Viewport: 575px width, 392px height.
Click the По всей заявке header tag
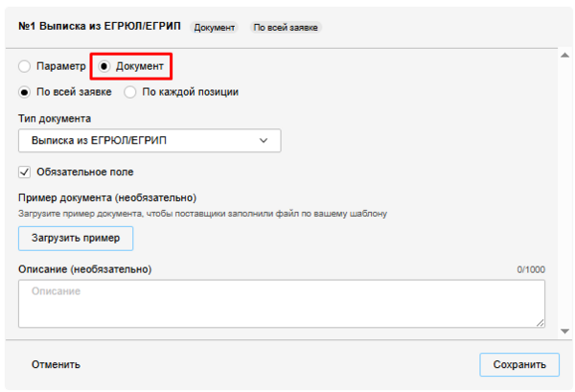pyautogui.click(x=285, y=28)
